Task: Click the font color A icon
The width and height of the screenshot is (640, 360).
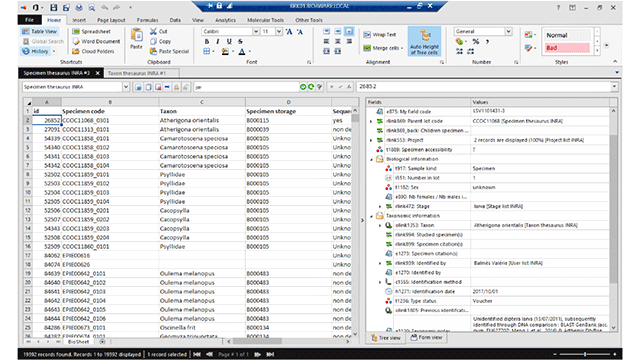Action: pos(242,51)
